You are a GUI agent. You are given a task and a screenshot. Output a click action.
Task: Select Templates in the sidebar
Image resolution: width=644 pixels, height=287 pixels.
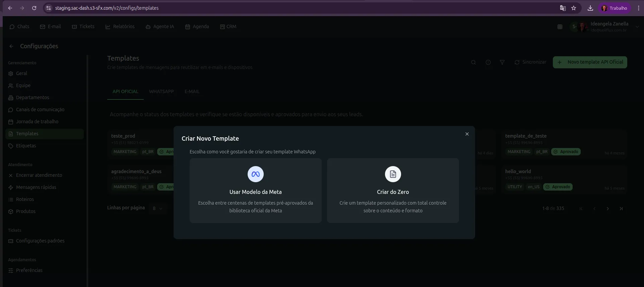(x=45, y=134)
